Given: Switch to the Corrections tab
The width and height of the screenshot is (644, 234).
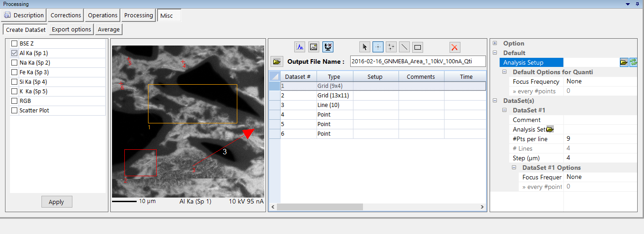Looking at the screenshot, I should click(x=66, y=15).
